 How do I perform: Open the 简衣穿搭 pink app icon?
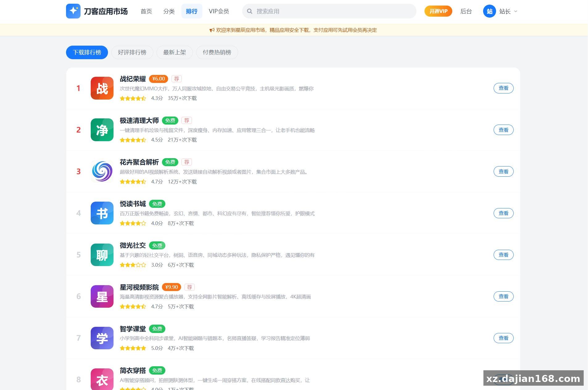(x=102, y=379)
